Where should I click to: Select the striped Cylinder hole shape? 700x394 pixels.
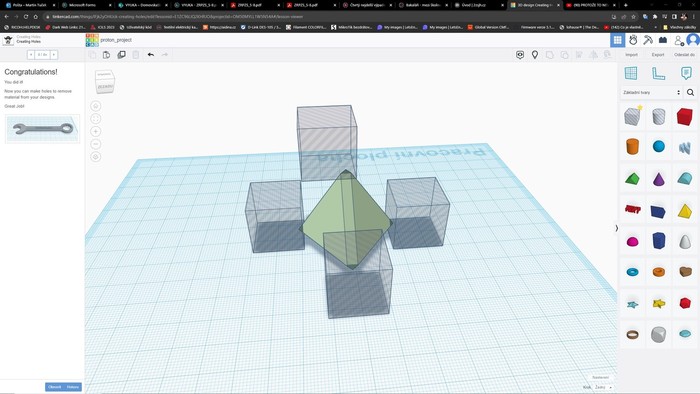pyautogui.click(x=658, y=116)
